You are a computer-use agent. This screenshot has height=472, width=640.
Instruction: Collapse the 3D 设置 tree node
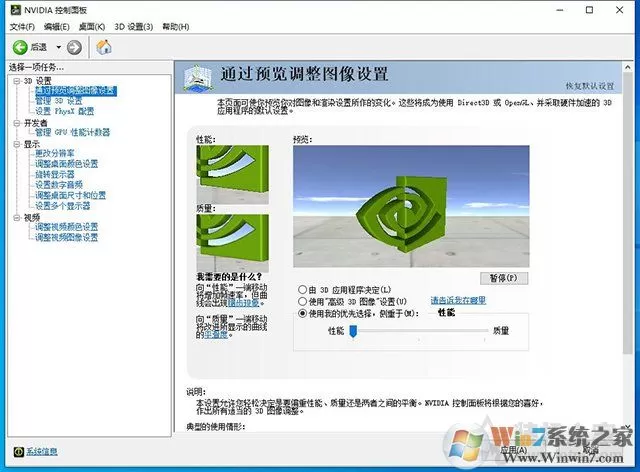point(17,81)
